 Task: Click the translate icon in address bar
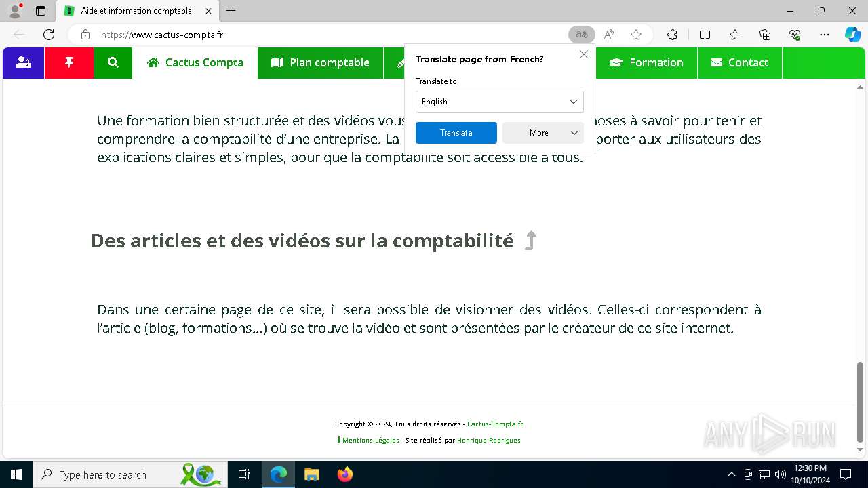pos(581,35)
